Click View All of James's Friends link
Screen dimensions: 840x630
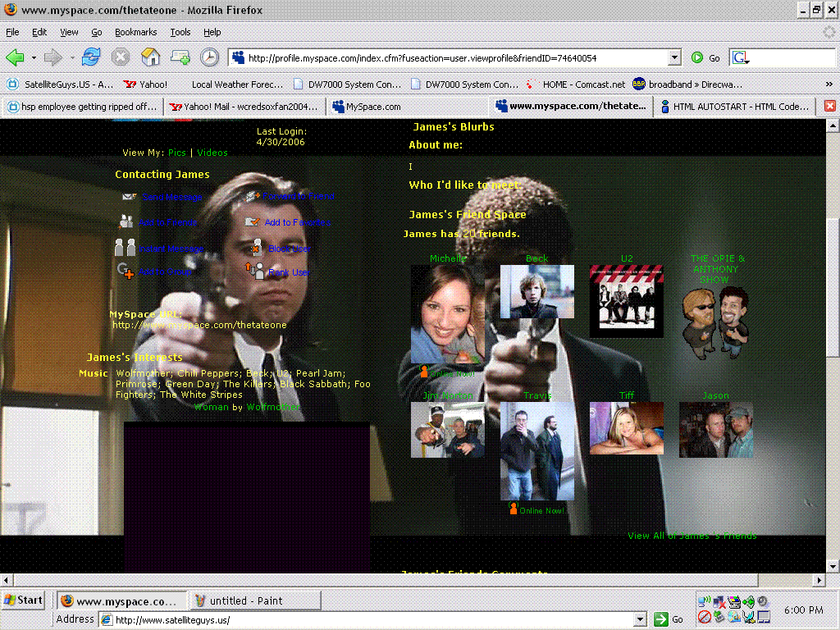tap(692, 536)
